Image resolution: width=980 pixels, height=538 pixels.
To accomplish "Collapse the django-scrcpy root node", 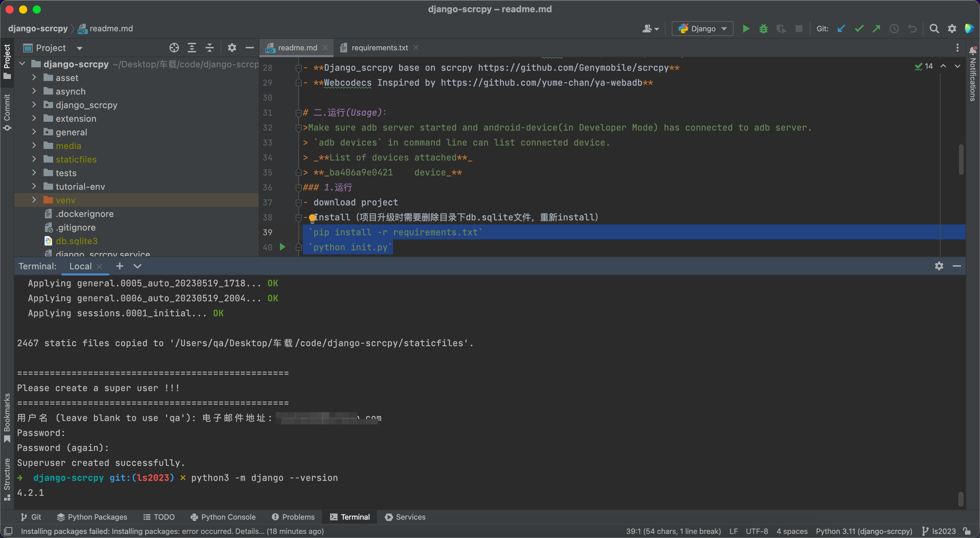I will pos(22,64).
